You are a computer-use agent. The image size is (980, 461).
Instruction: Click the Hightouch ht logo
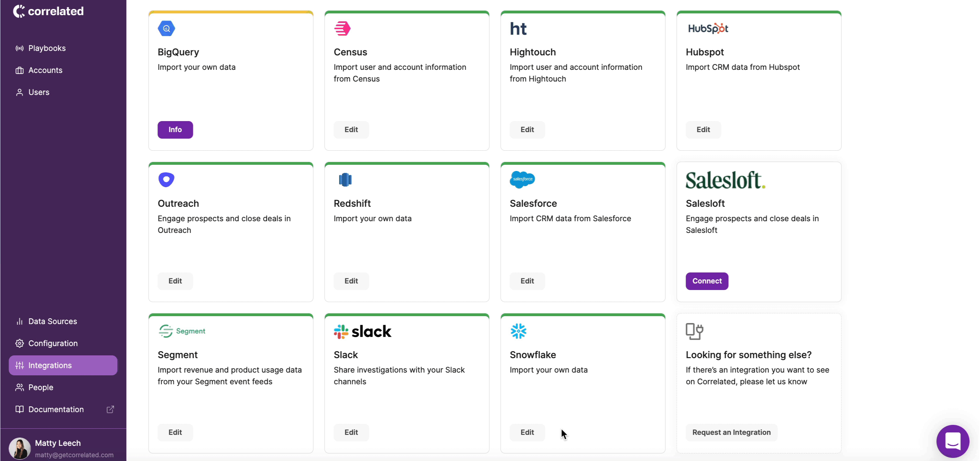518,29
